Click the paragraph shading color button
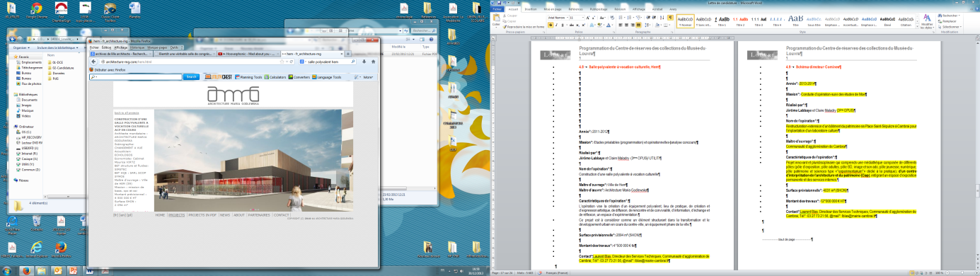 pyautogui.click(x=657, y=25)
